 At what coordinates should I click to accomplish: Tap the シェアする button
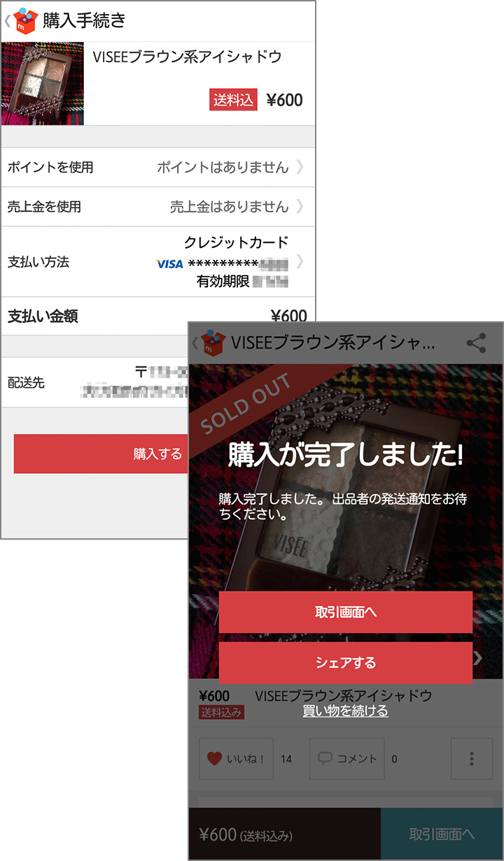coord(346,663)
